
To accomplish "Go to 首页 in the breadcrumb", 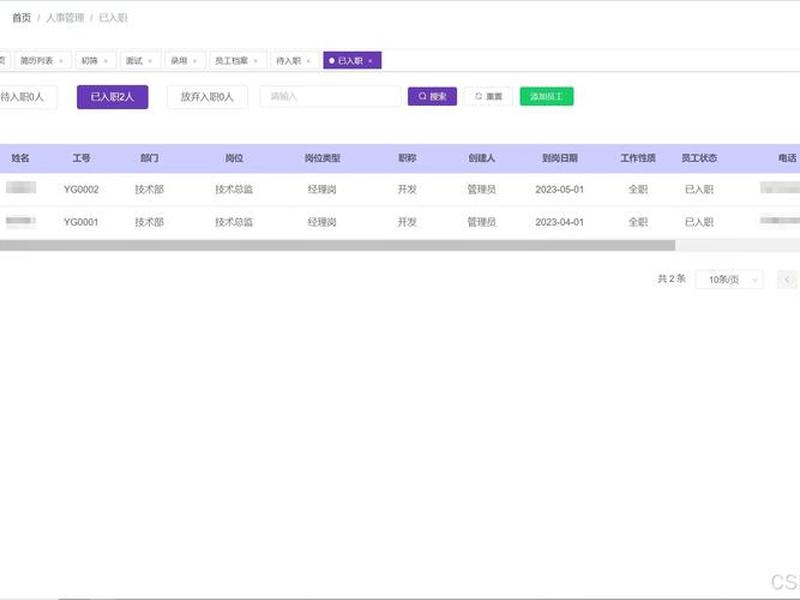I will (x=21, y=18).
